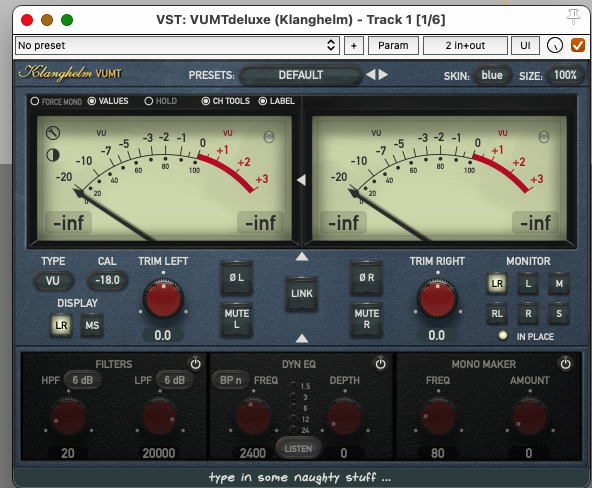Set DISPLAY mode to LR
This screenshot has height=488, width=592.
(61, 325)
